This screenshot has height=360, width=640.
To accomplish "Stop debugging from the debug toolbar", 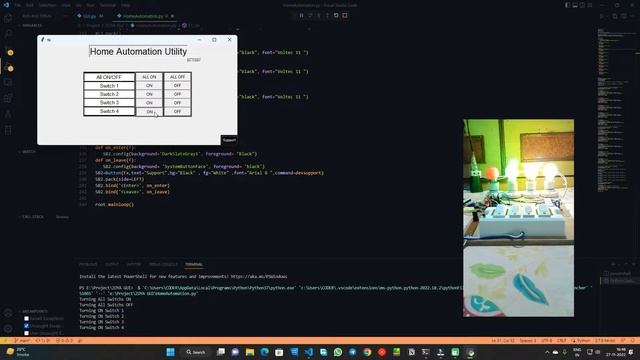I will click(345, 16).
